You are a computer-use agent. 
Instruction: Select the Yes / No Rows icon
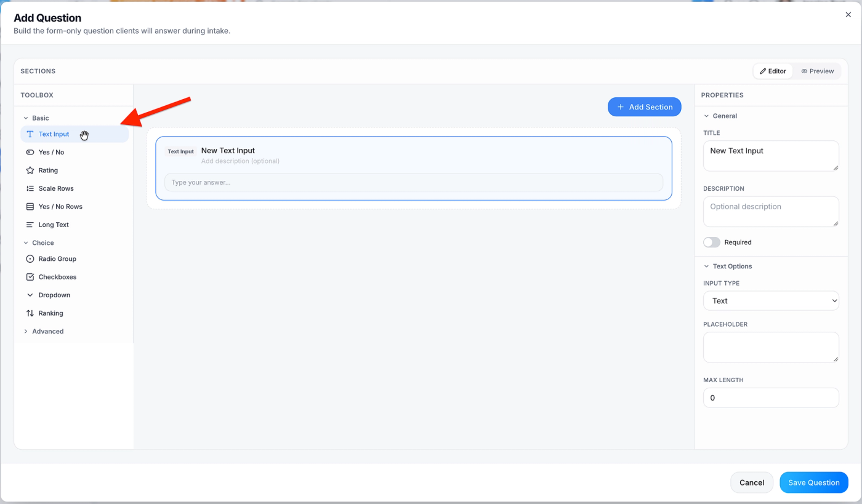(30, 207)
